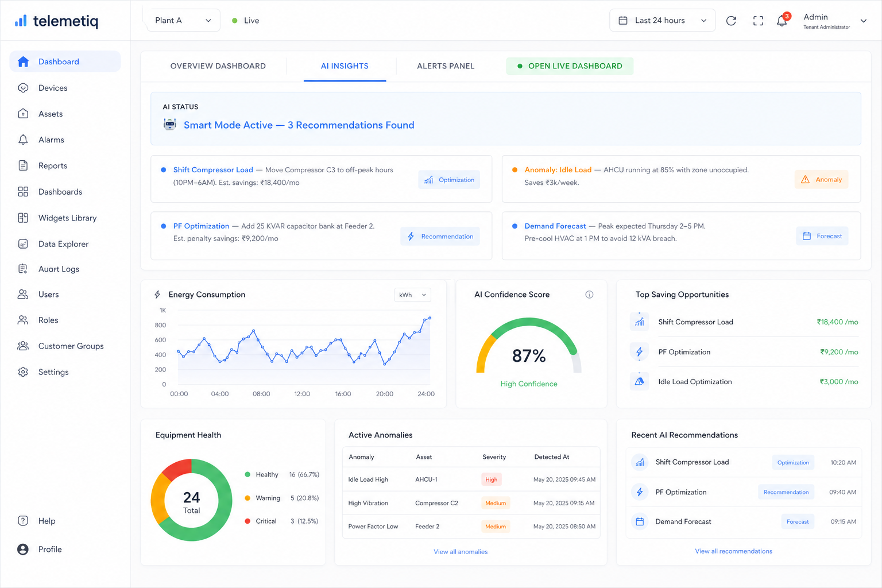The height and width of the screenshot is (588, 882).
Task: Open the Dashboards grid icon
Action: click(x=23, y=192)
